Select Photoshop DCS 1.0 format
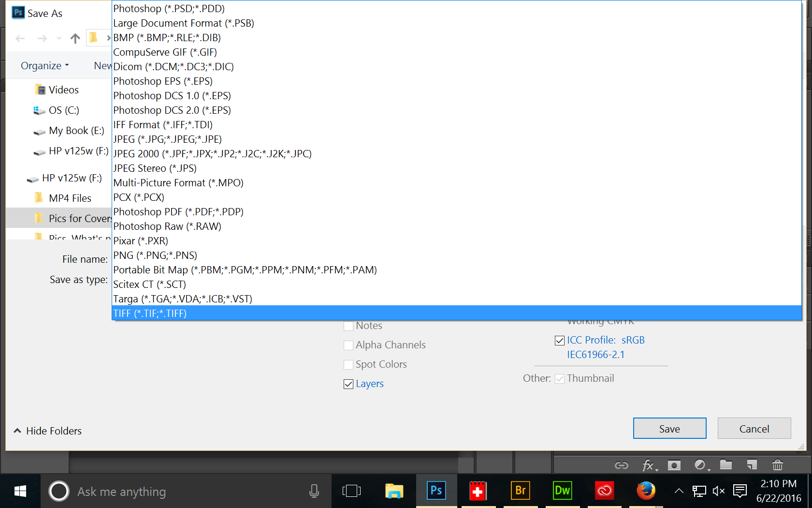812x508 pixels. 457,96
